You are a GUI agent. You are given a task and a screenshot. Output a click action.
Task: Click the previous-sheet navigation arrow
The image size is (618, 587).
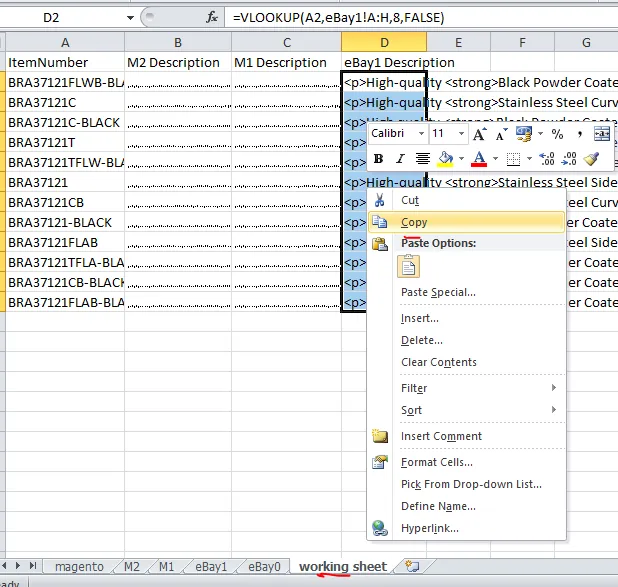tap(4, 566)
